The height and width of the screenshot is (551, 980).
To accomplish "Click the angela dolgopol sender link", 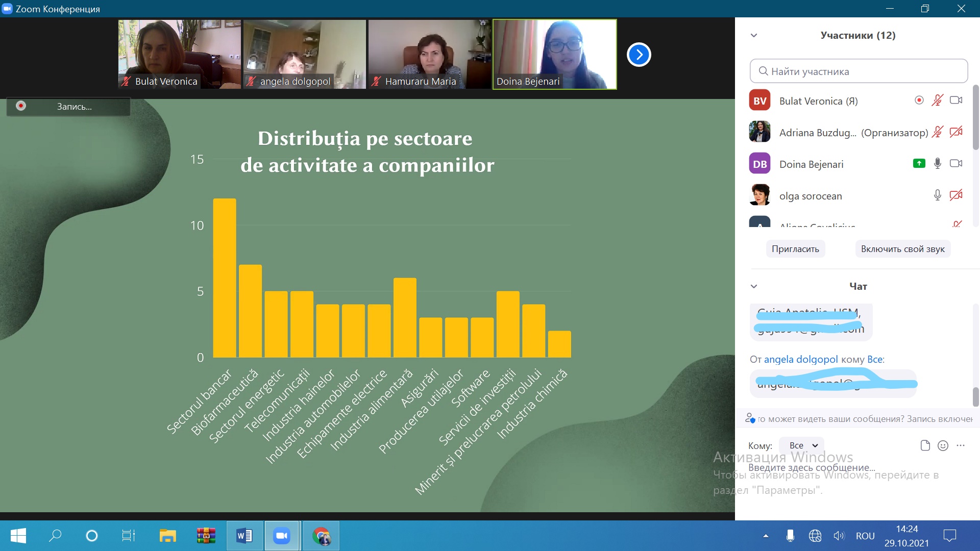I will (800, 359).
